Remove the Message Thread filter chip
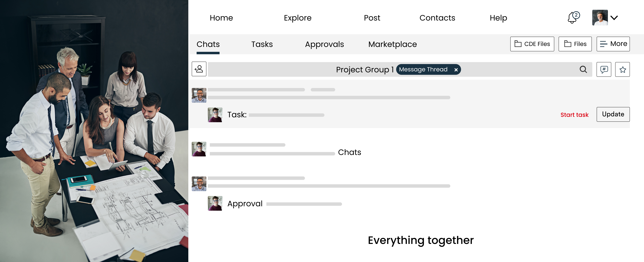 click(x=456, y=70)
